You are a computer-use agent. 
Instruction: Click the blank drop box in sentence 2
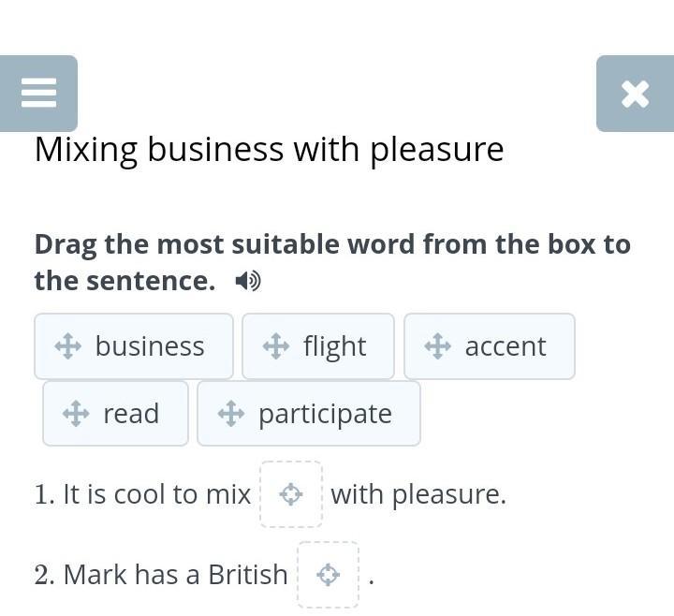tap(328, 575)
